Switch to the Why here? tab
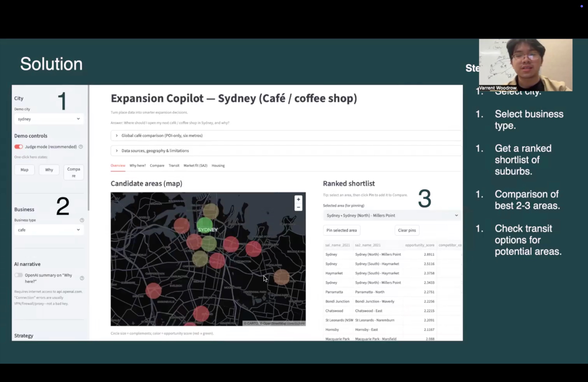Image resolution: width=588 pixels, height=382 pixels. pyautogui.click(x=137, y=166)
